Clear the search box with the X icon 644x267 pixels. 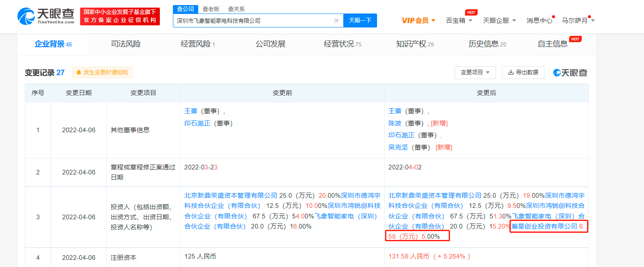[337, 20]
